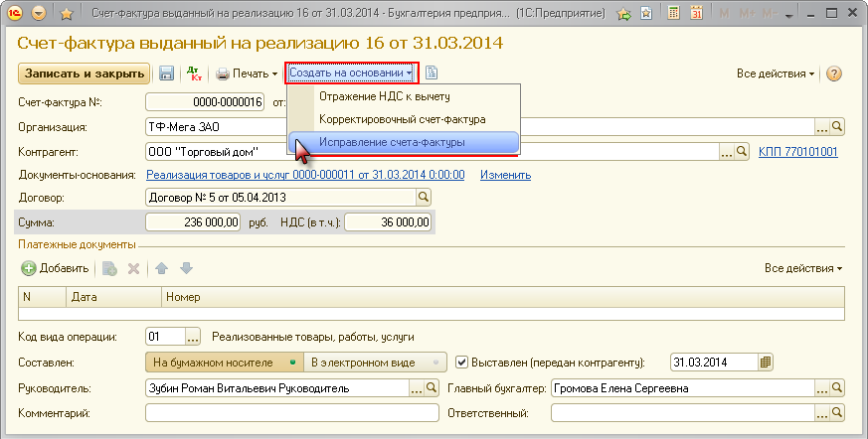The width and height of the screenshot is (868, 439).
Task: Click the Дата column header
Action: pyautogui.click(x=114, y=297)
